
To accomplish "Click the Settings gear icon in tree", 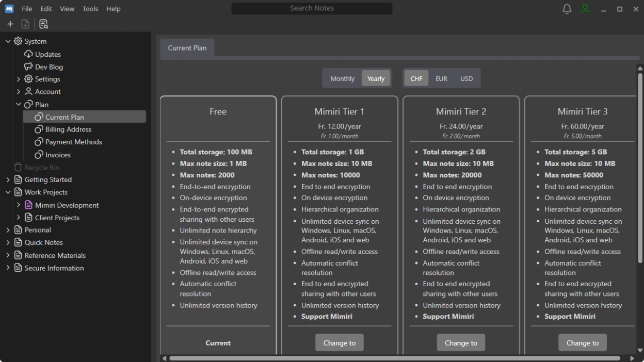I will (x=28, y=79).
